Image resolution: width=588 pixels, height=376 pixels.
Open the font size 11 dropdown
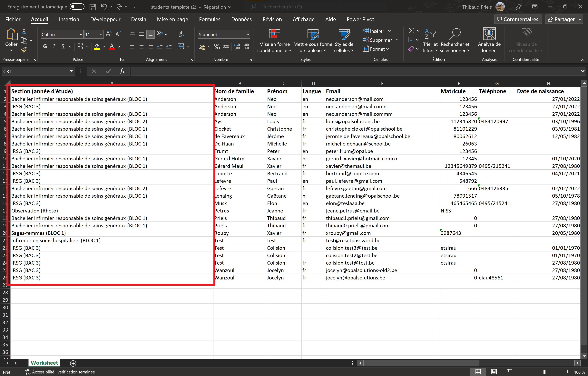pyautogui.click(x=101, y=35)
